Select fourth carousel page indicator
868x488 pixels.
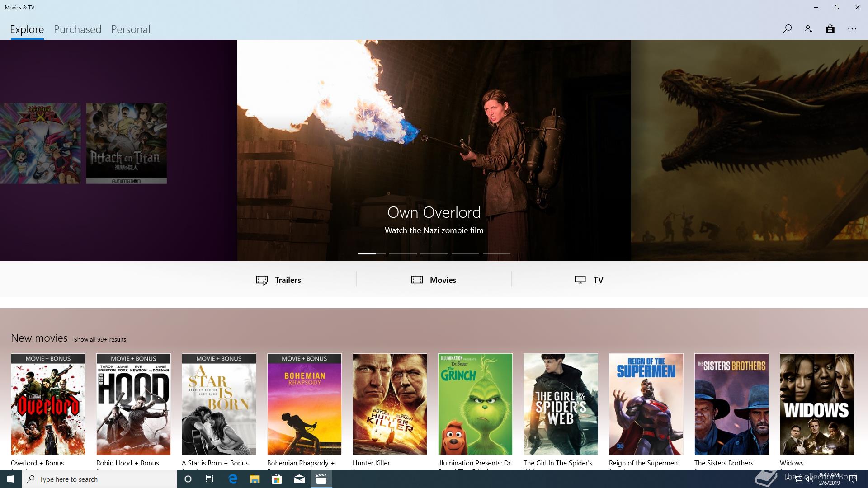465,253
